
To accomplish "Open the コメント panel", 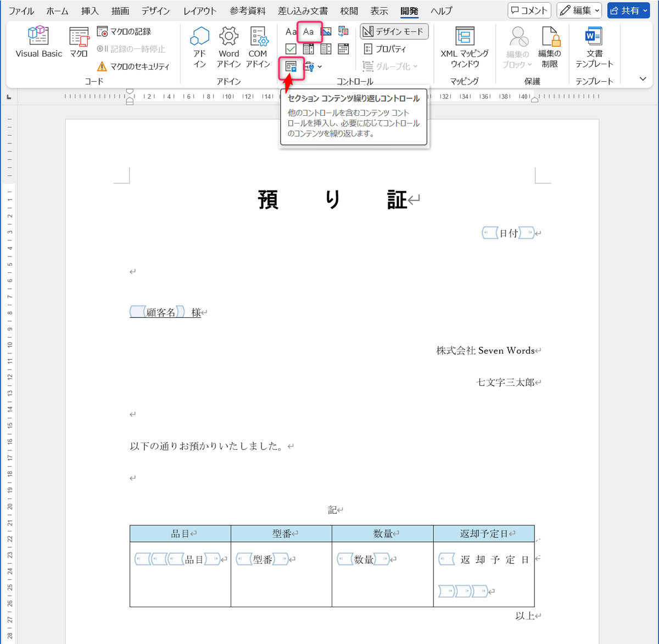I will [x=528, y=10].
